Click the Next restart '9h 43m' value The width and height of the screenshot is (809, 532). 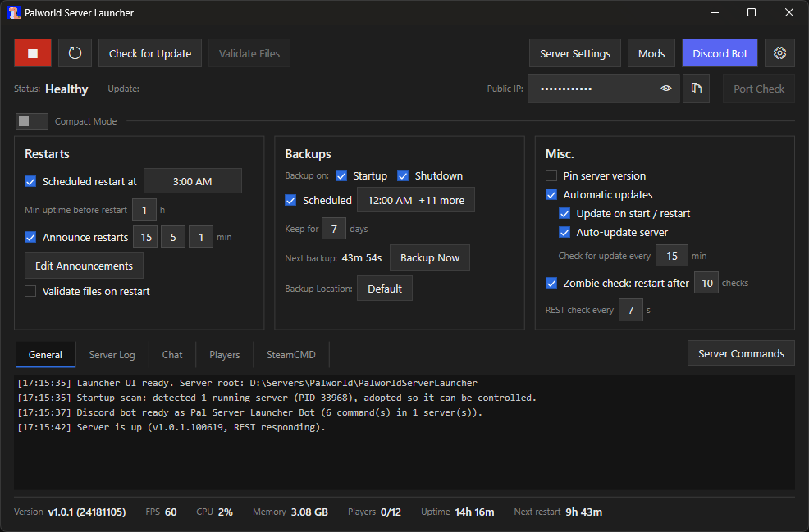click(583, 512)
